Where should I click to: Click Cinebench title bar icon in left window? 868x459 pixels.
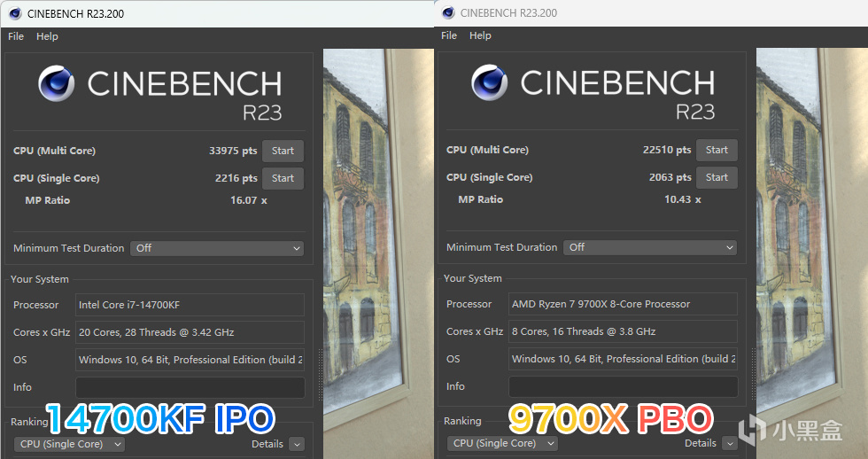[x=15, y=13]
